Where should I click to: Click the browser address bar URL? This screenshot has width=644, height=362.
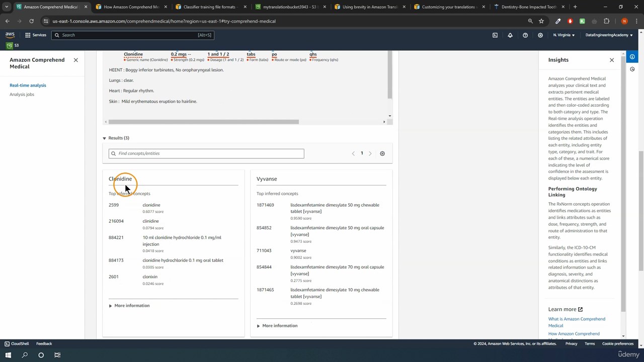coord(164,21)
